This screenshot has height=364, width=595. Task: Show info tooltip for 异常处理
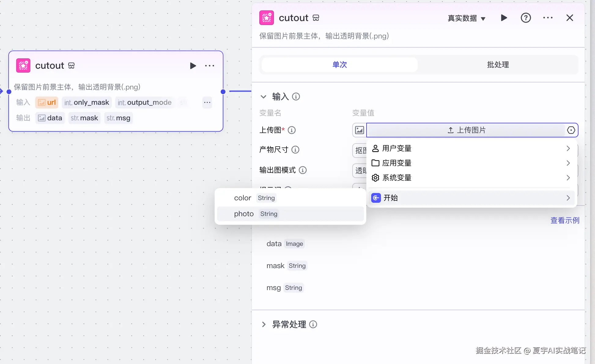pyautogui.click(x=313, y=324)
